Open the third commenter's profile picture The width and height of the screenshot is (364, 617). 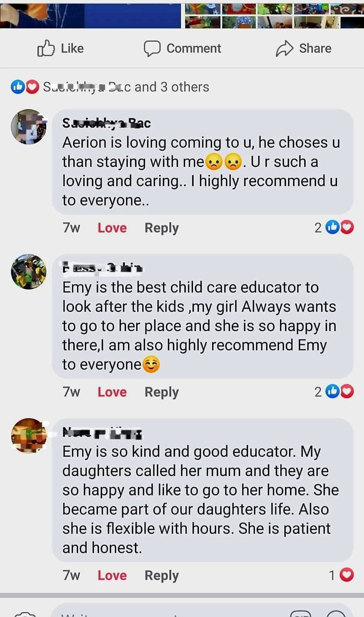(x=29, y=435)
